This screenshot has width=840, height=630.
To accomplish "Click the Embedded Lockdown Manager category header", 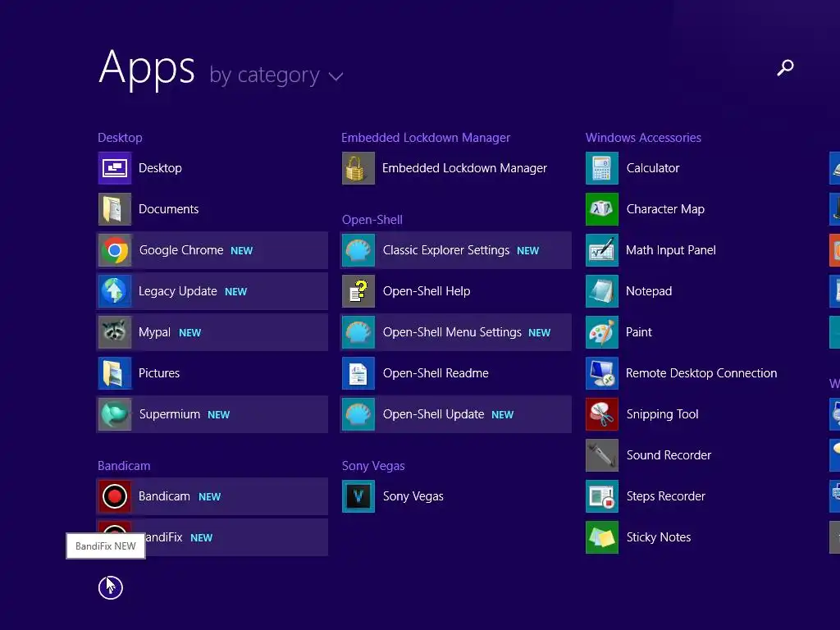I will point(426,138).
